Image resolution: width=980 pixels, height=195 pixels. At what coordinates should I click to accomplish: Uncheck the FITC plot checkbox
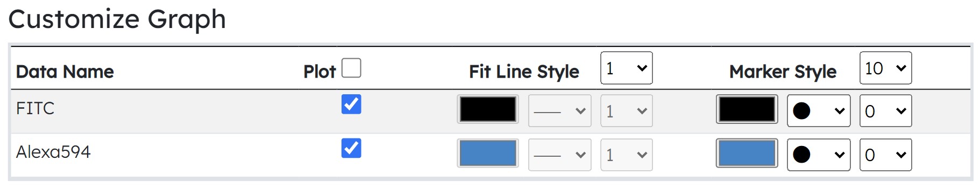click(x=351, y=104)
